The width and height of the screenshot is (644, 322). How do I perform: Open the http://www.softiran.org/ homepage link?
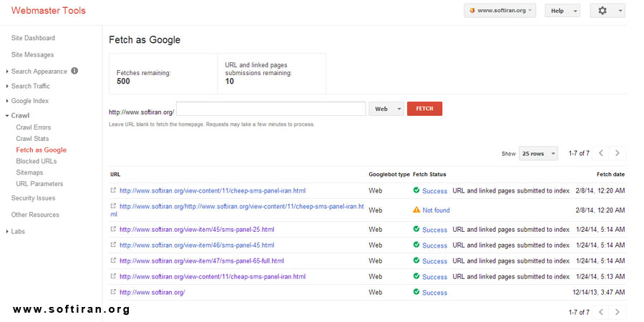[x=152, y=292]
